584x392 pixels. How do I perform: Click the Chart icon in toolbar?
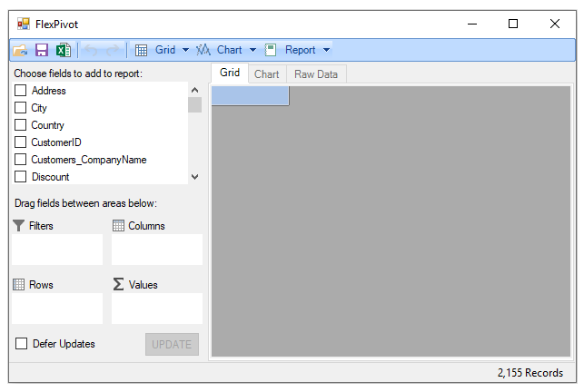203,51
